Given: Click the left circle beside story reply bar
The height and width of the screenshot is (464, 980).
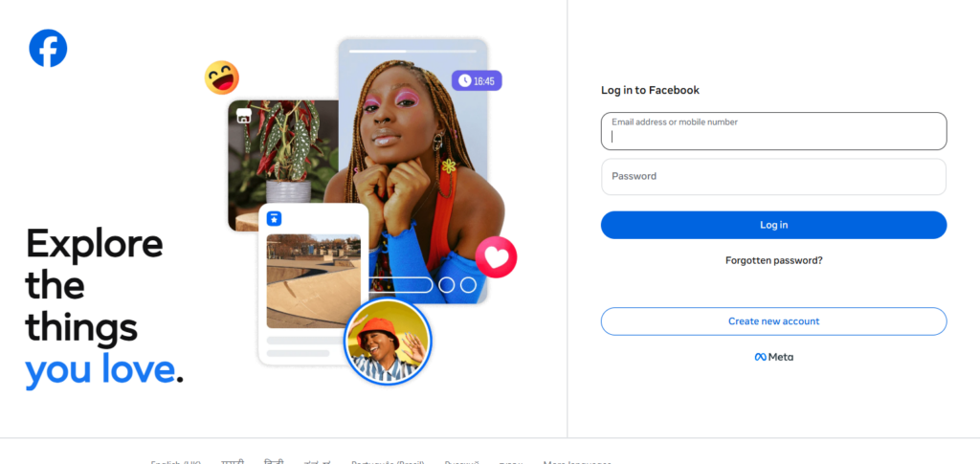Looking at the screenshot, I should (446, 285).
